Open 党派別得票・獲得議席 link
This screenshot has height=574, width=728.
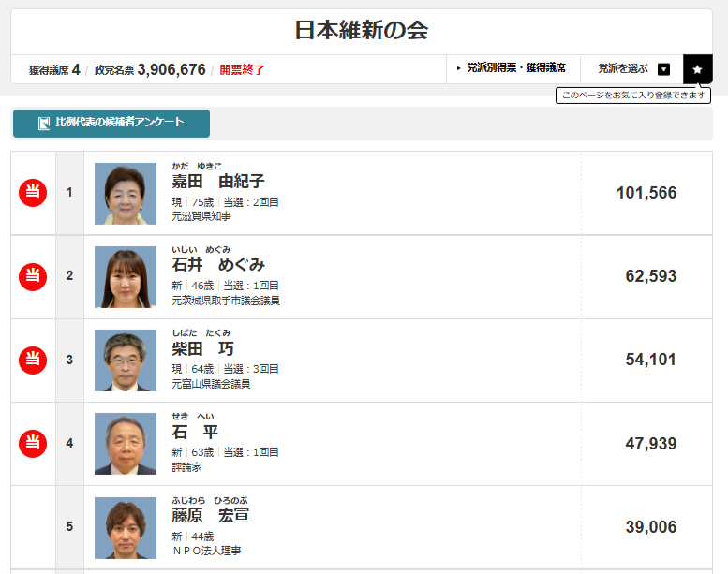(513, 68)
